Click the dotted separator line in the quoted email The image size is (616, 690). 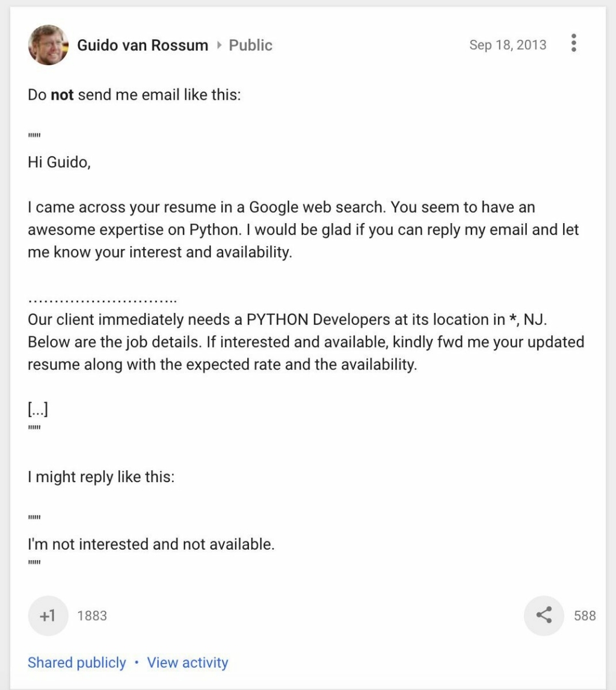(x=102, y=301)
